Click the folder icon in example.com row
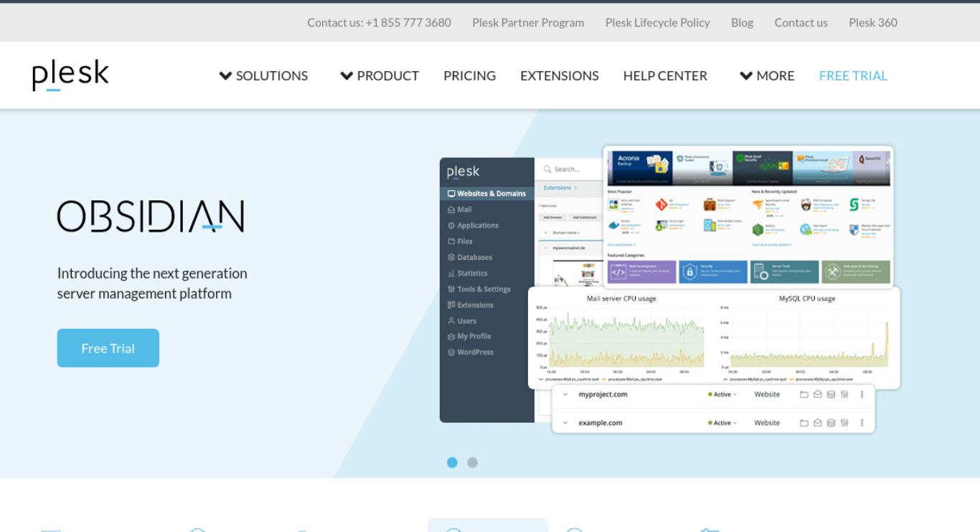This screenshot has height=532, width=980. [804, 423]
